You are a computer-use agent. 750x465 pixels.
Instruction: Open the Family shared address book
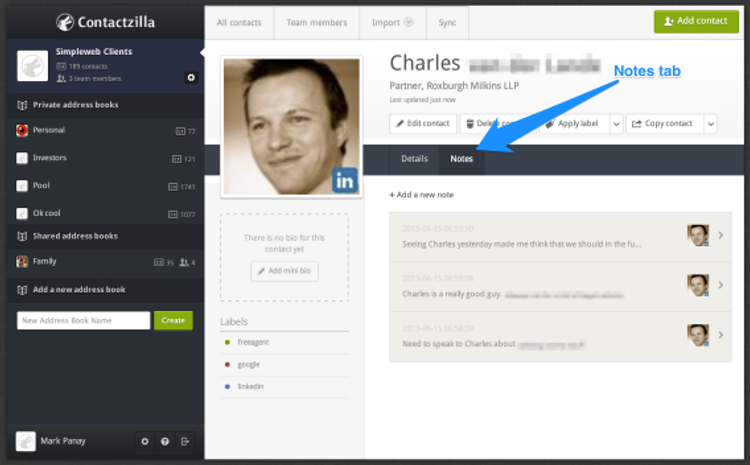click(x=105, y=262)
